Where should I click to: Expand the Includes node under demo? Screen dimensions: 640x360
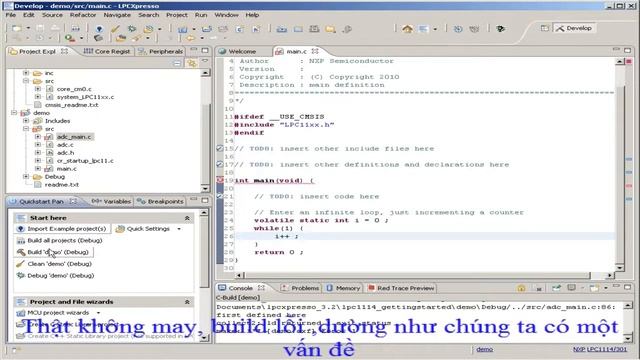[26, 121]
